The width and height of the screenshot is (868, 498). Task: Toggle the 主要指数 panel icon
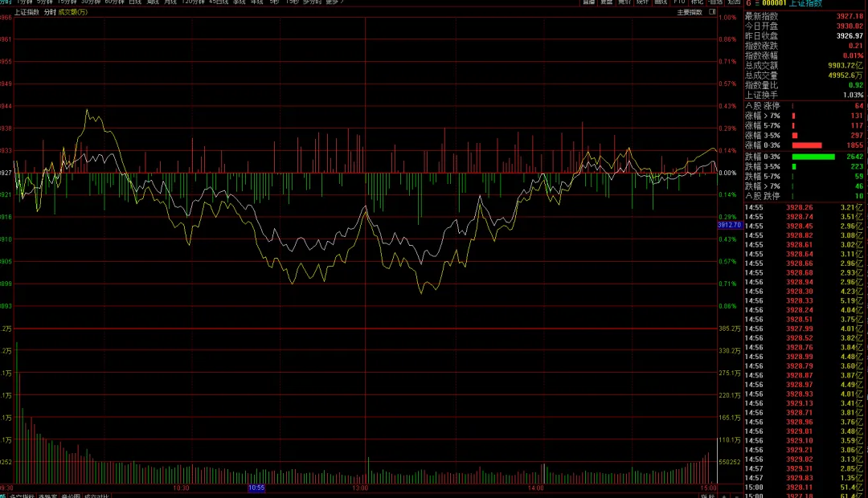(x=712, y=11)
